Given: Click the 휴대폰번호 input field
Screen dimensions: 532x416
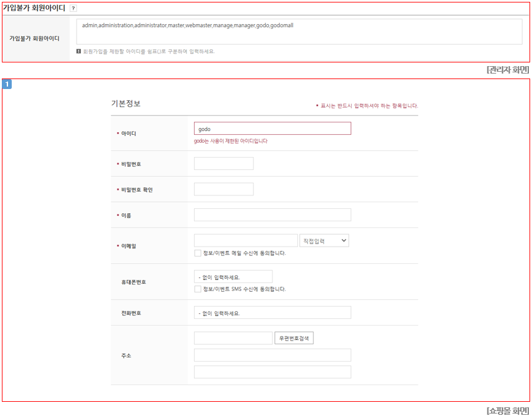Looking at the screenshot, I should pyautogui.click(x=233, y=276).
